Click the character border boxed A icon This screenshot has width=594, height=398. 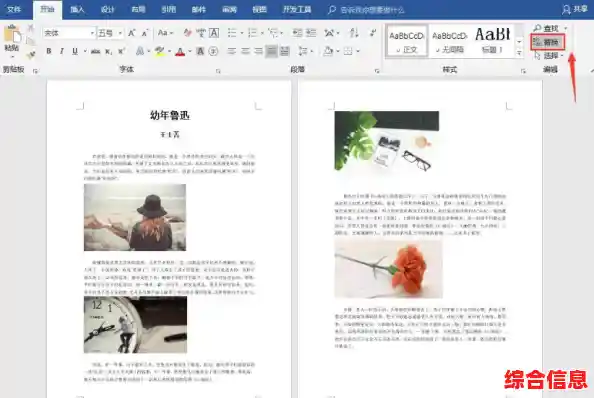click(x=214, y=33)
